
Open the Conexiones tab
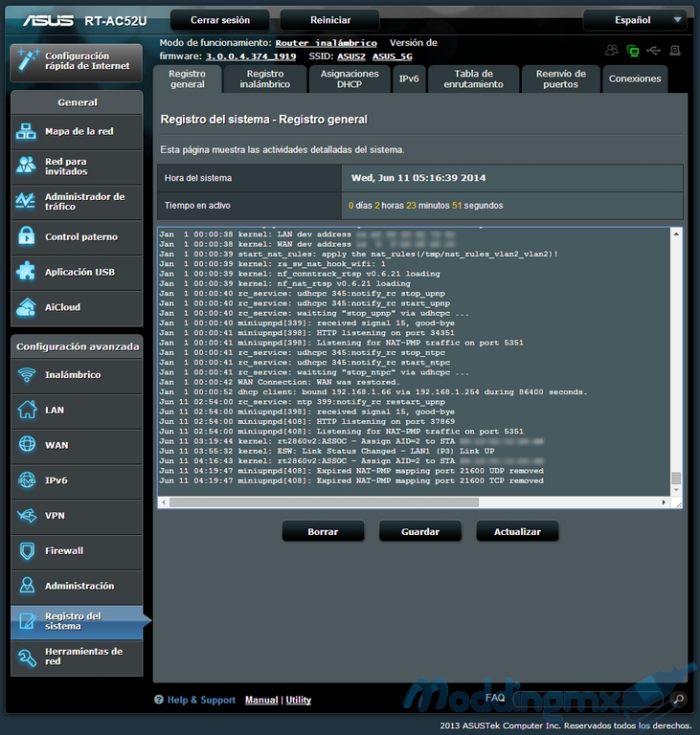[635, 78]
